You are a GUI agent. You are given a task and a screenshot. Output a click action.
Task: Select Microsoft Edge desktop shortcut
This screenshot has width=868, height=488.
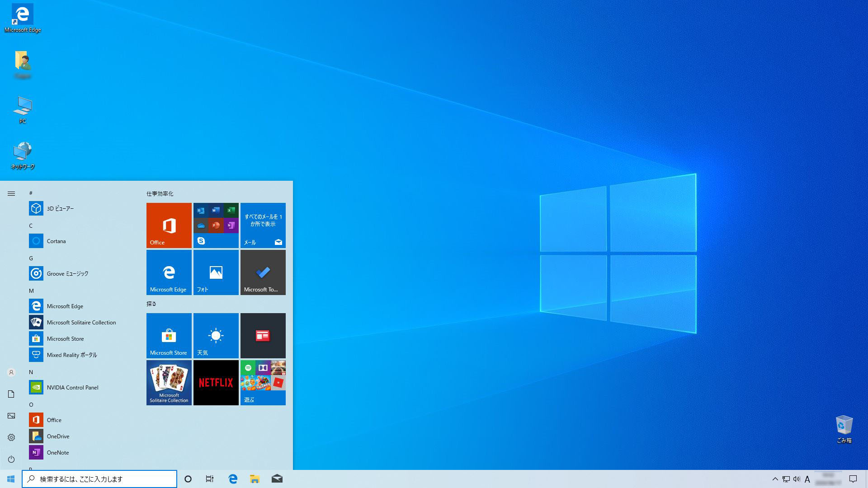23,19
